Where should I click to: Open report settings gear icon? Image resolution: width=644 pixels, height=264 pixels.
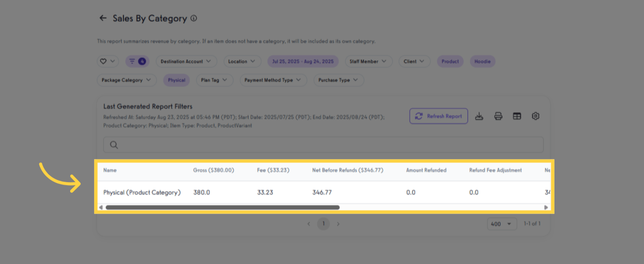[535, 116]
